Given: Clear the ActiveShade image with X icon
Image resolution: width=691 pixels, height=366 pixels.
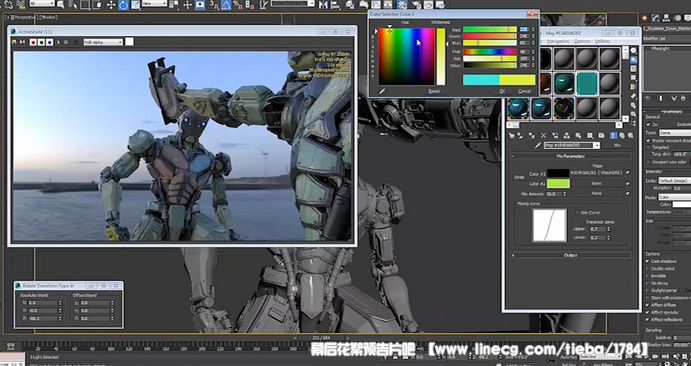Looking at the screenshot, I should [75, 42].
